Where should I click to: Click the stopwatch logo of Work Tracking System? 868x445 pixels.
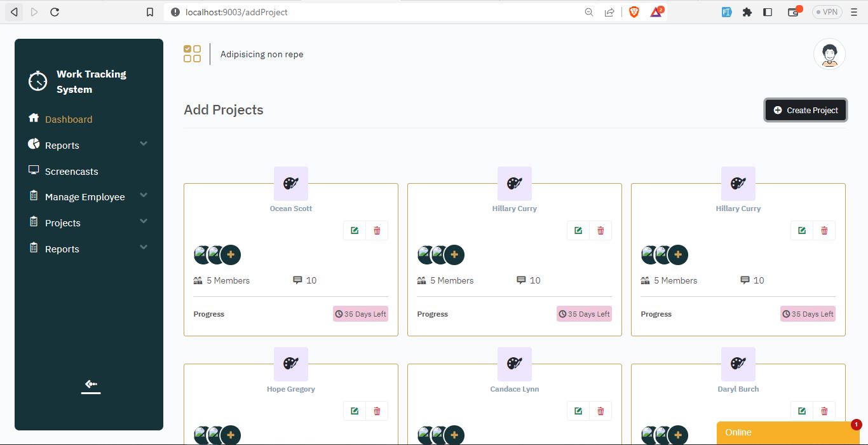38,81
